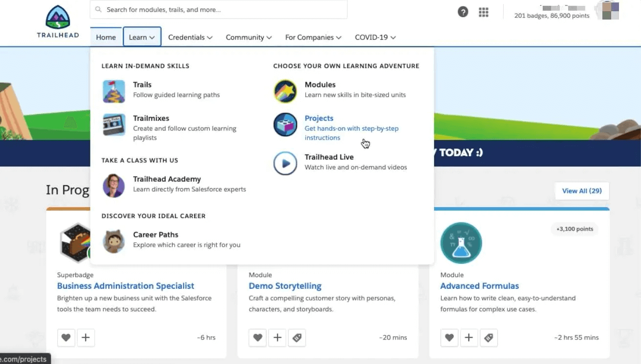Open the For Companies dropdown

click(x=313, y=37)
